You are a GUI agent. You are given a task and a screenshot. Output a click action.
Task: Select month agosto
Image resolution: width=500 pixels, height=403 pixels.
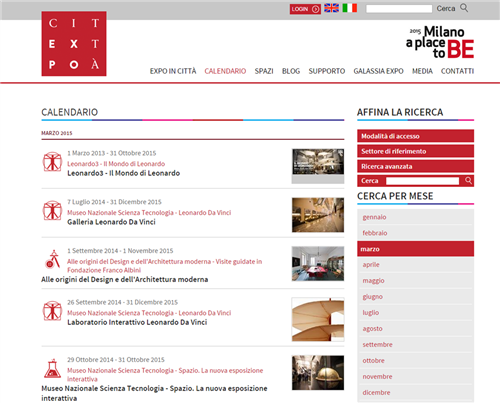[415, 329]
